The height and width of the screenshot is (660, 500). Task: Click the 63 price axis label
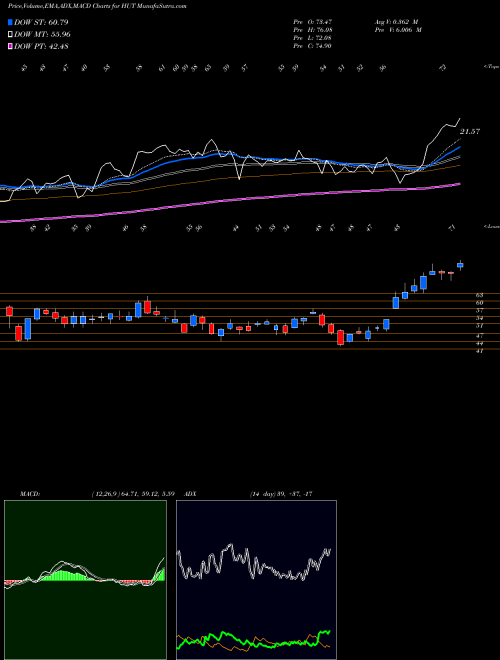[480, 295]
